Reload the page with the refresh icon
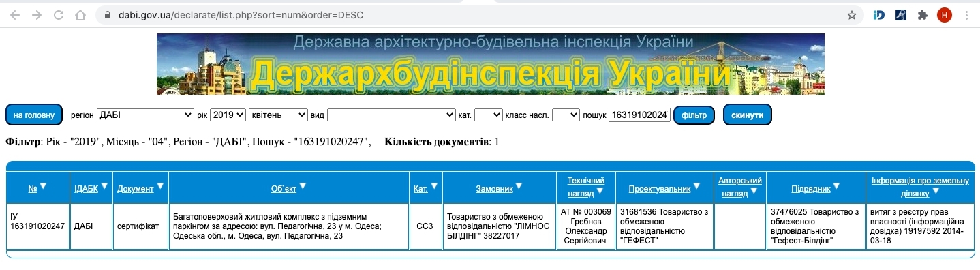980x270 pixels. click(59, 15)
